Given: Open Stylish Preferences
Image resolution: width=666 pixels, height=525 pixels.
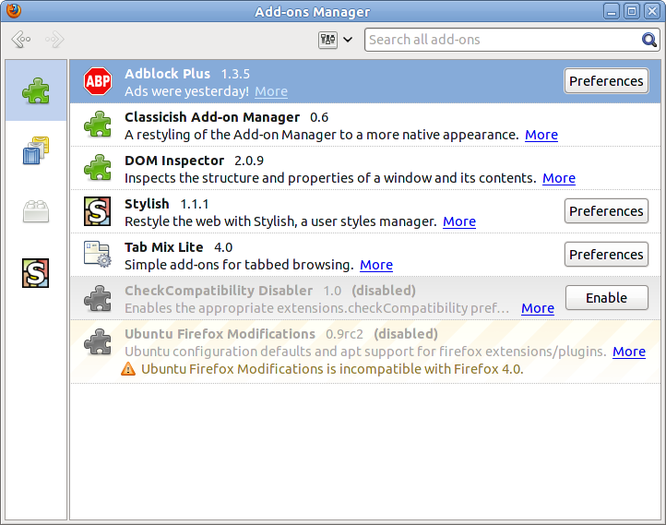Looking at the screenshot, I should click(606, 211).
